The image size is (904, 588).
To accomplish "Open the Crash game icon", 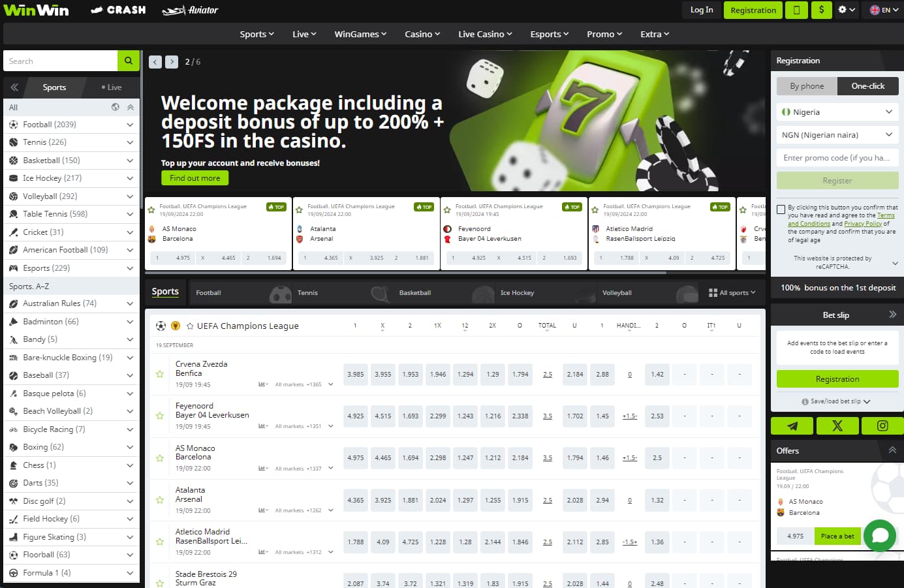I will [118, 10].
